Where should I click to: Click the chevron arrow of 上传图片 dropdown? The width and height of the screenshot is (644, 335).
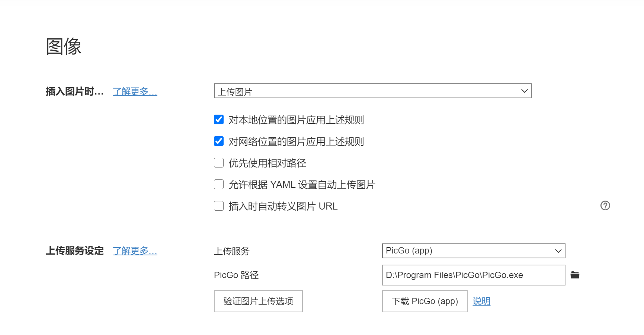(524, 91)
